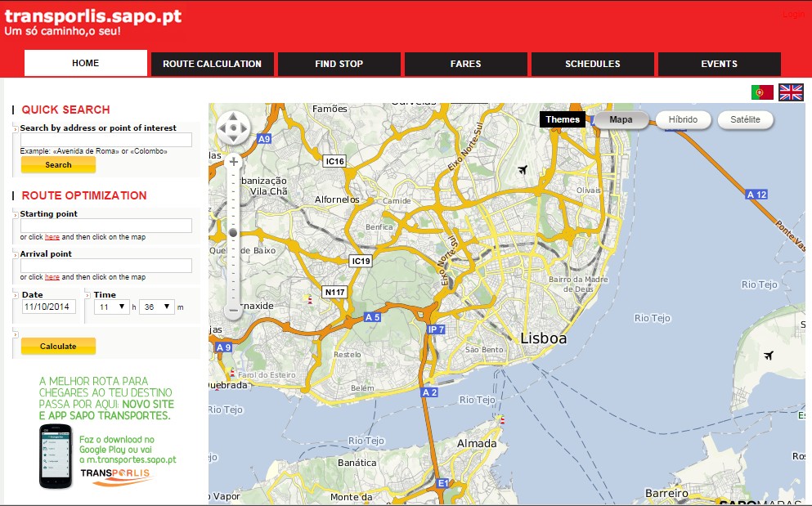The height and width of the screenshot is (506, 812).
Task: Pan the map down with the arrow
Action: coord(233,140)
